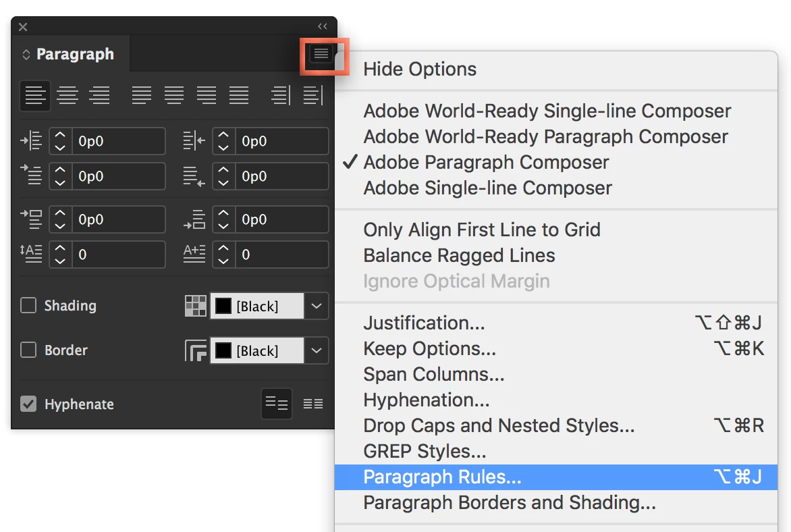Select Justify All Lines alignment
The width and height of the screenshot is (791, 532).
239,95
